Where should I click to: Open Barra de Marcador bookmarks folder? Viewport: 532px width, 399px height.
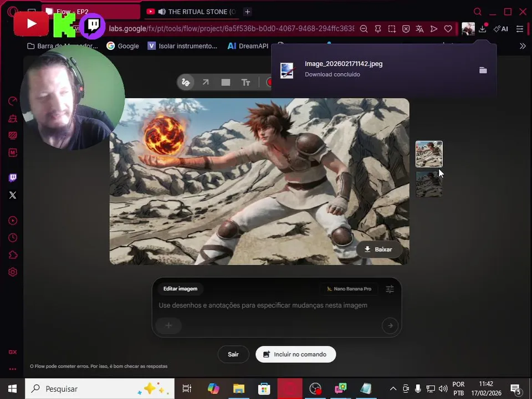[63, 46]
